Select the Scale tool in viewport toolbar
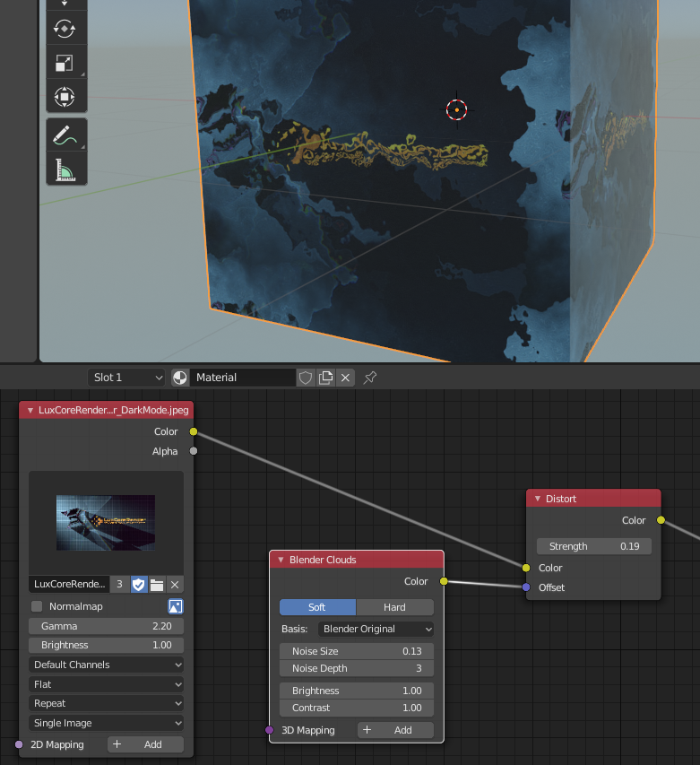 tap(65, 63)
